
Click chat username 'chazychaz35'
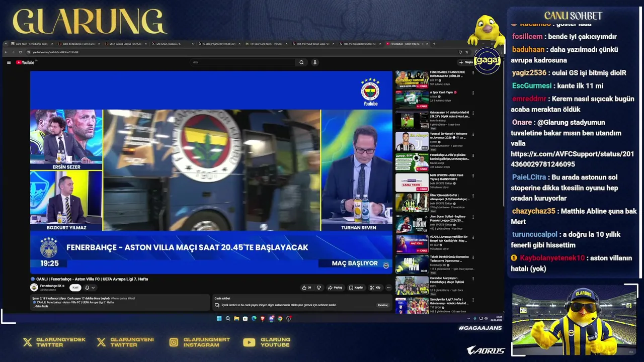click(534, 211)
